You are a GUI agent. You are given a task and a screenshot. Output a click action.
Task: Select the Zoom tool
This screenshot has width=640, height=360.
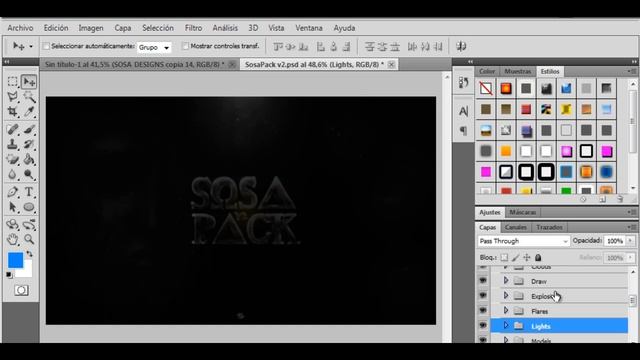click(x=29, y=240)
